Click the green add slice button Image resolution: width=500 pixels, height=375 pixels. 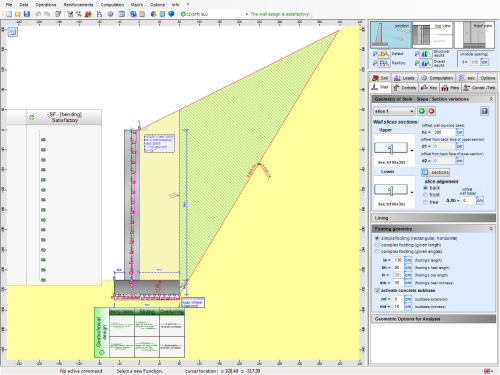(x=422, y=111)
